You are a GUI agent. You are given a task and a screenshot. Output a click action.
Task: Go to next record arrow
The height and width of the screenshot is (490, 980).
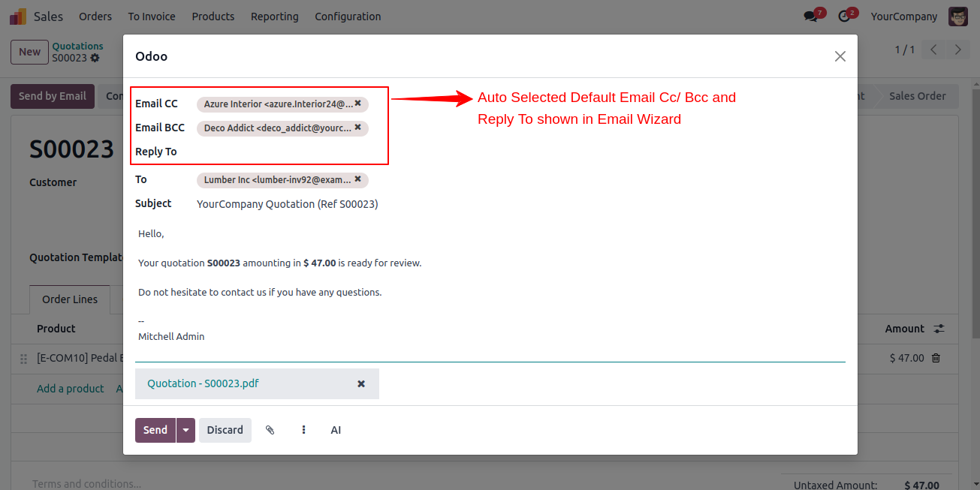click(x=957, y=50)
